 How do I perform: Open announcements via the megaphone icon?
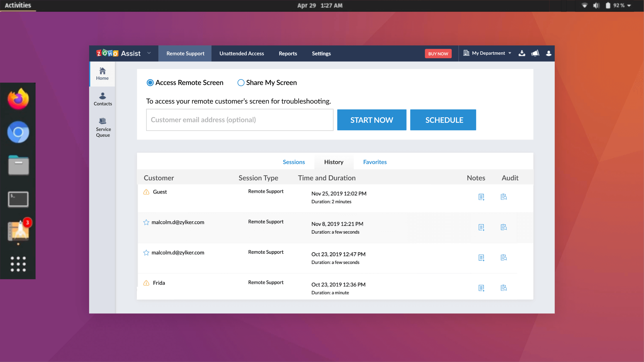pyautogui.click(x=535, y=53)
